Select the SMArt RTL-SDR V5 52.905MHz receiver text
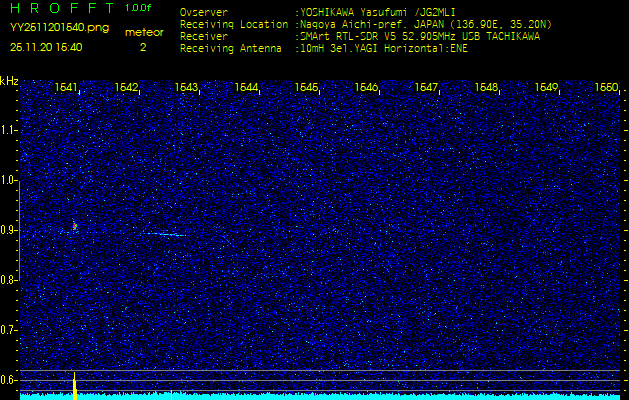Viewport: 629px width, 400px height. [417, 37]
